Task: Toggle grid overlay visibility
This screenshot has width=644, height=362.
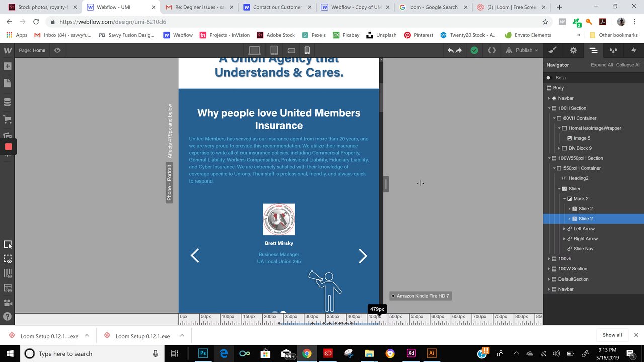Action: point(8,274)
